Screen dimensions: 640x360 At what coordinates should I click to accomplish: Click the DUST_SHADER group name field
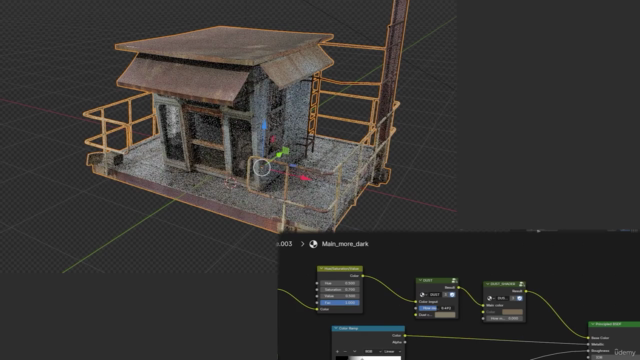502,298
